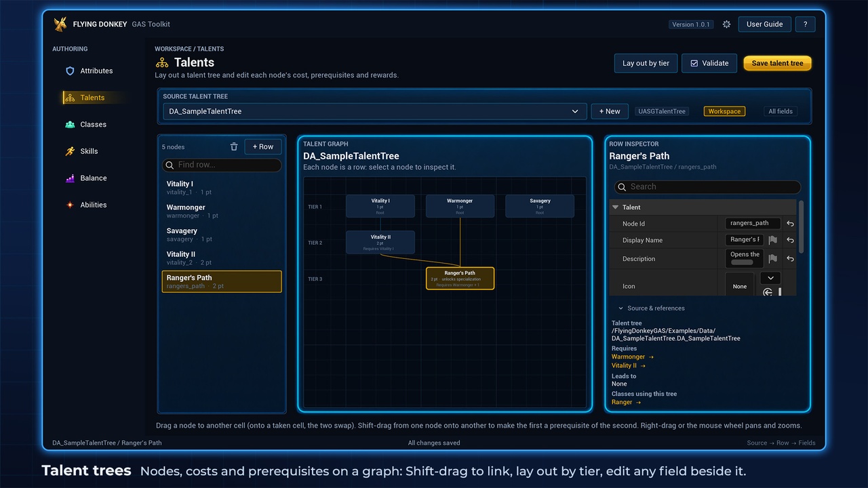The image size is (868, 488).
Task: Click the row inspector scrollbar
Action: (802, 226)
